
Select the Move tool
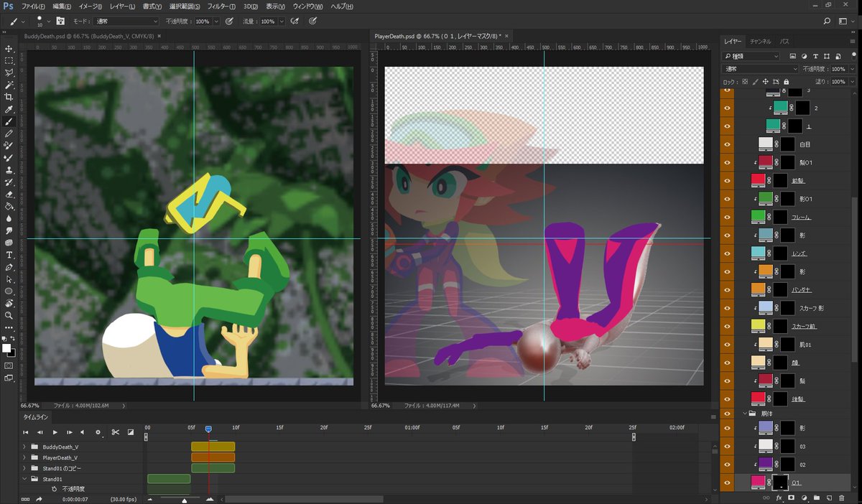(9, 48)
